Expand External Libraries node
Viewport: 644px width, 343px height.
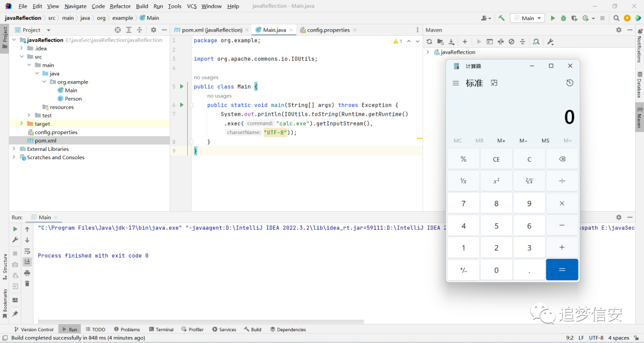point(14,149)
